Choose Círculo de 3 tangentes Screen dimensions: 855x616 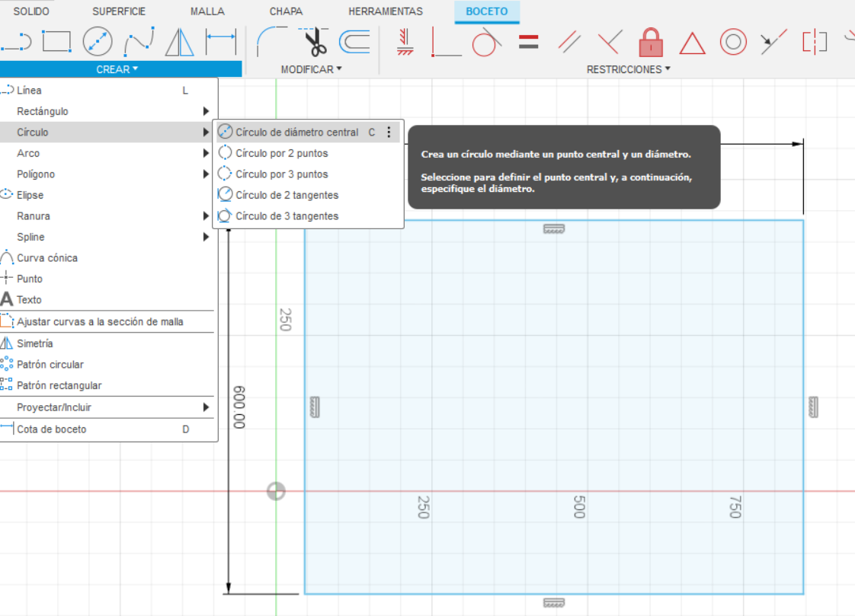pyautogui.click(x=308, y=216)
